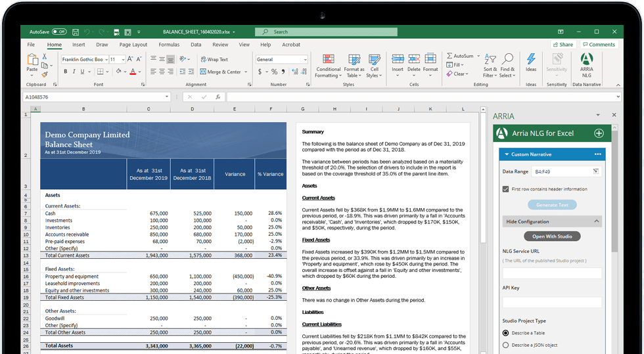
Task: Uncheck 'First row contains header information'
Action: (x=505, y=189)
